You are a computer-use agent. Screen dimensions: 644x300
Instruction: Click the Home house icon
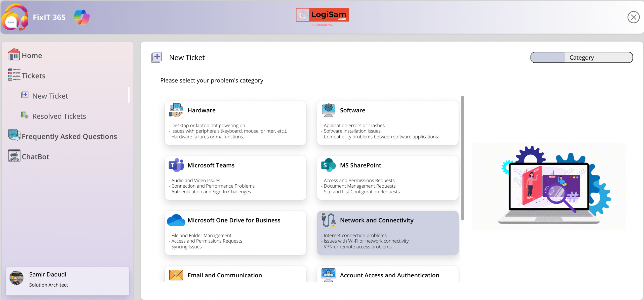[x=14, y=55]
